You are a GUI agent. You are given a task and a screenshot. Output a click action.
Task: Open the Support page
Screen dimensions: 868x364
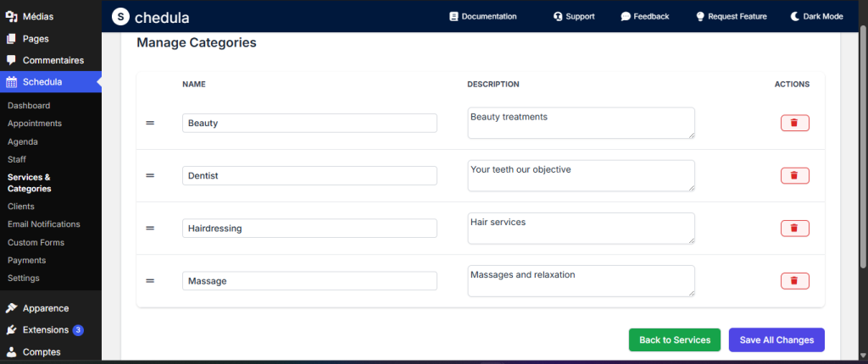point(573,16)
